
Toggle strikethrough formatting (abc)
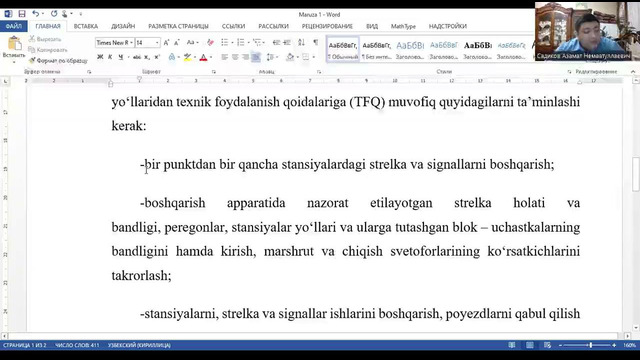137,57
